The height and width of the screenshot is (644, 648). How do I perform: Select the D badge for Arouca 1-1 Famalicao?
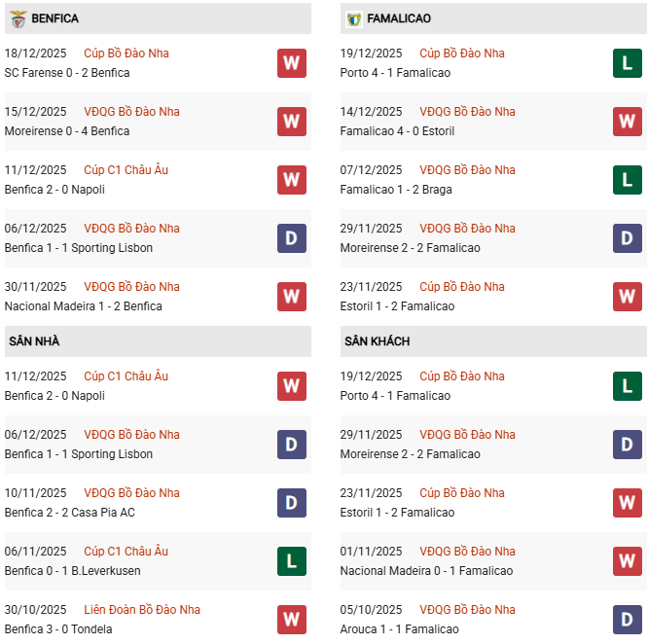[x=627, y=620]
